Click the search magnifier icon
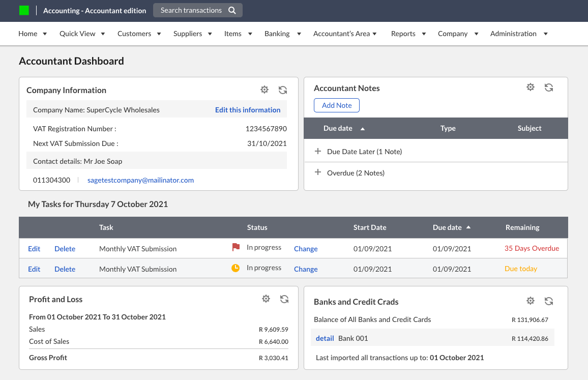Image resolution: width=588 pixels, height=380 pixels. click(x=232, y=10)
